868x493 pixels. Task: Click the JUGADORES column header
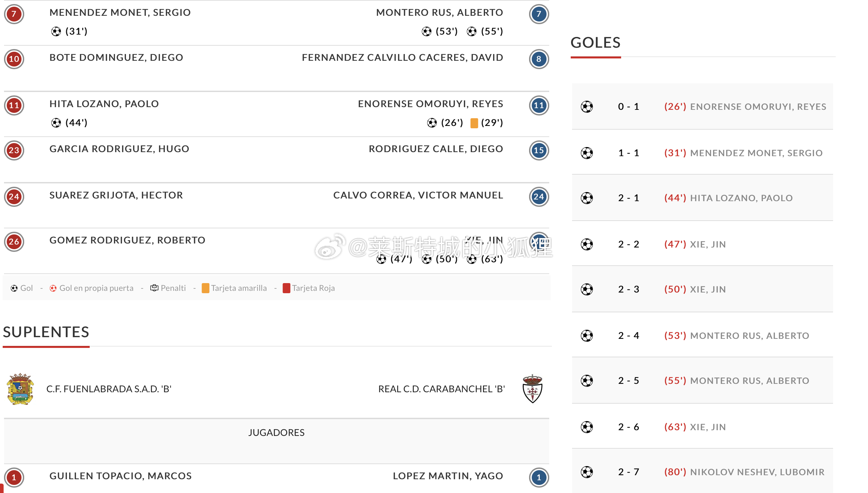tap(276, 433)
